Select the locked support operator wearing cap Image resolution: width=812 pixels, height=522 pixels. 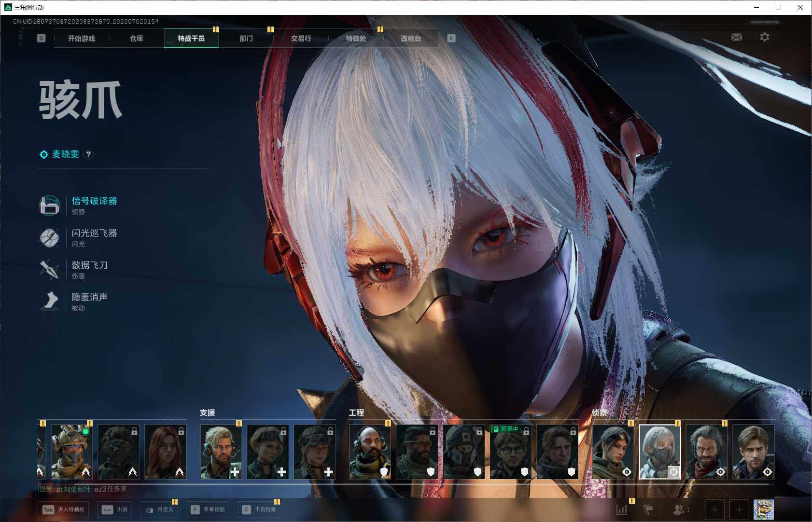(x=315, y=452)
